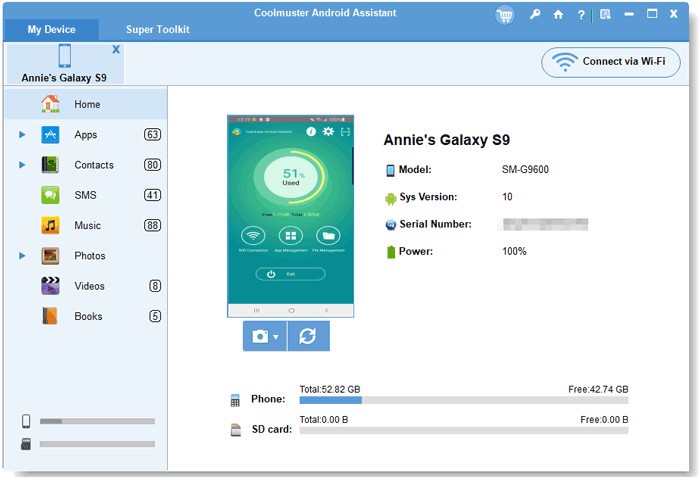
Task: Click the gear icon on phone preview
Action: click(x=328, y=131)
